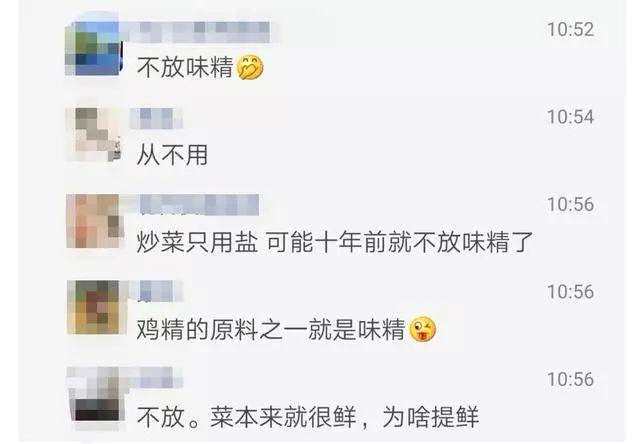640x444 pixels.
Task: Tap the 10:56 timestamp beside 鸡精 message
Action: tap(570, 291)
